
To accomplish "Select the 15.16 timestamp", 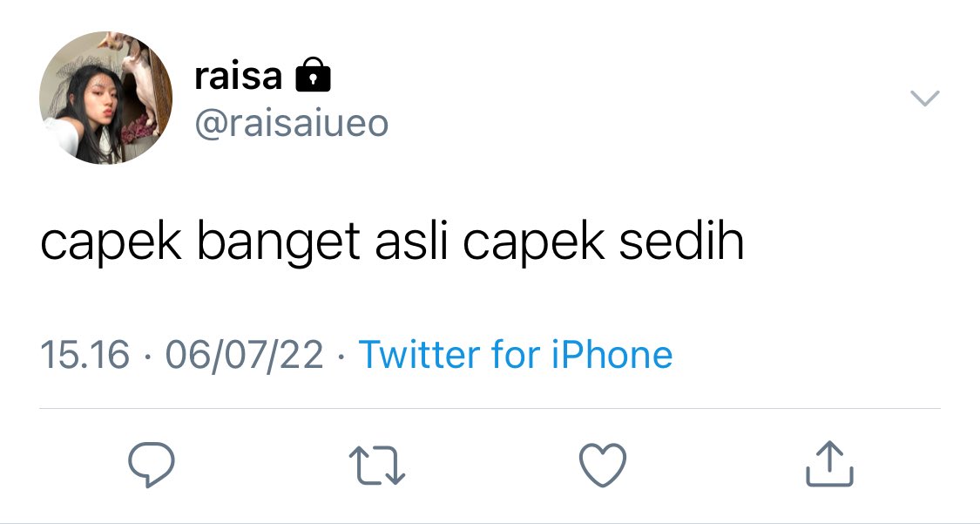I will coord(85,355).
